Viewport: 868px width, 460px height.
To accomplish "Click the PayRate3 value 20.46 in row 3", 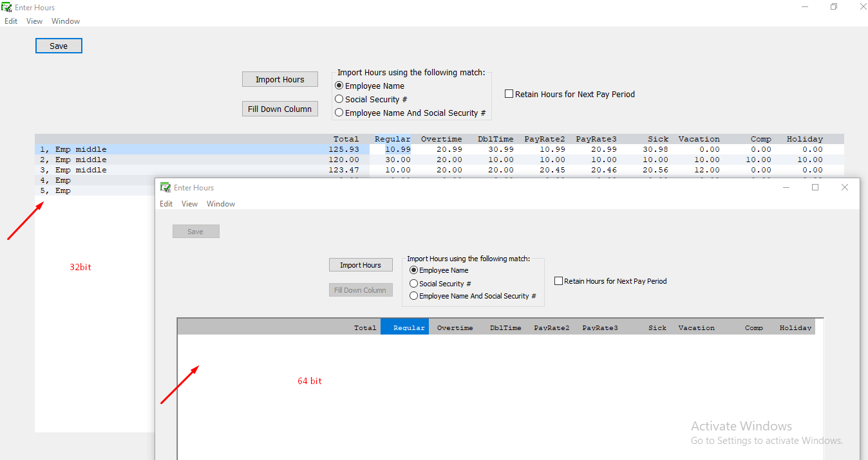I will [x=604, y=170].
